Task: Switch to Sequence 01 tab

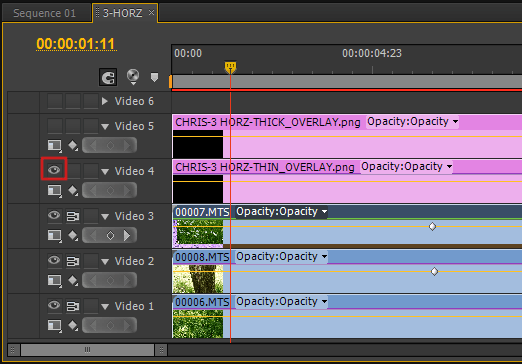Action: (x=44, y=13)
